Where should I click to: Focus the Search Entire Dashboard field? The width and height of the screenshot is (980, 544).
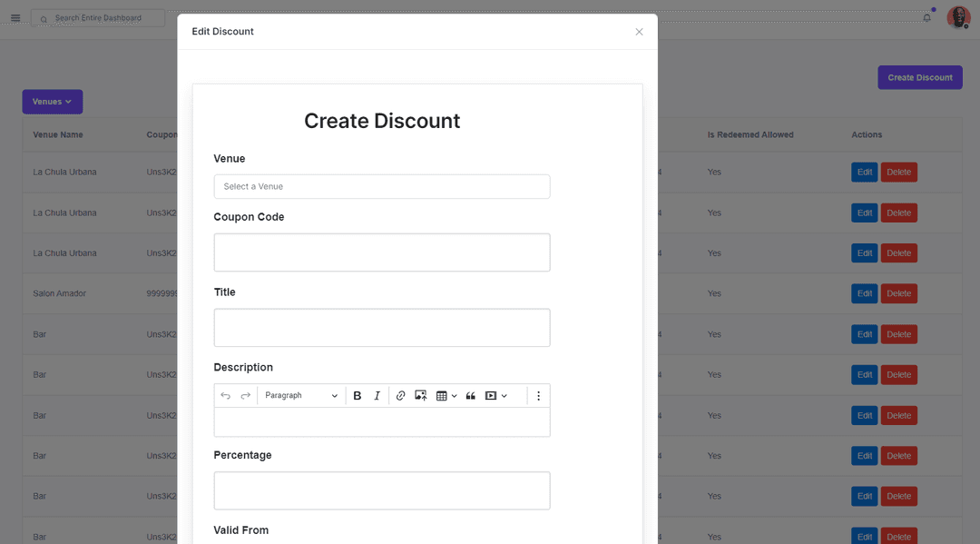[98, 18]
